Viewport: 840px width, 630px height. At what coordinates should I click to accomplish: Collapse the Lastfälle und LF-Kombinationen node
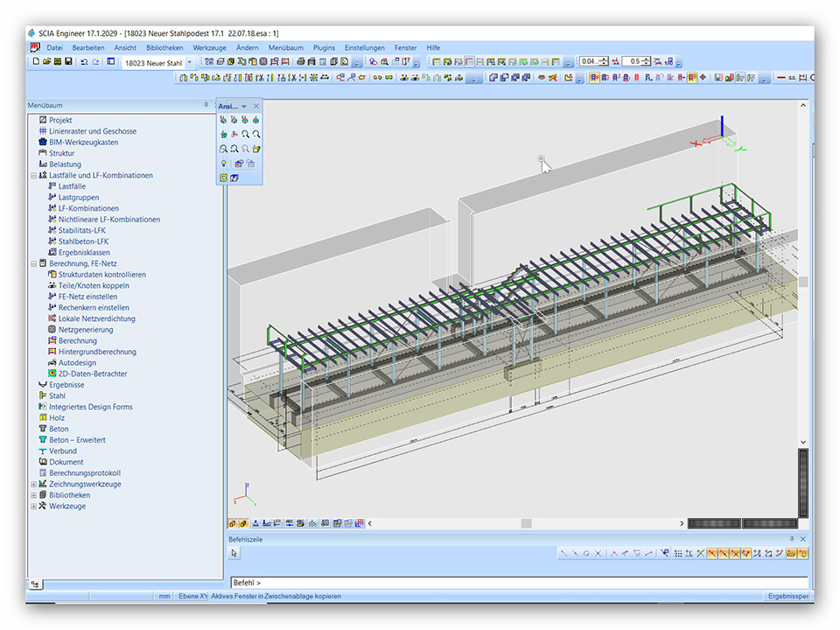pyautogui.click(x=34, y=175)
